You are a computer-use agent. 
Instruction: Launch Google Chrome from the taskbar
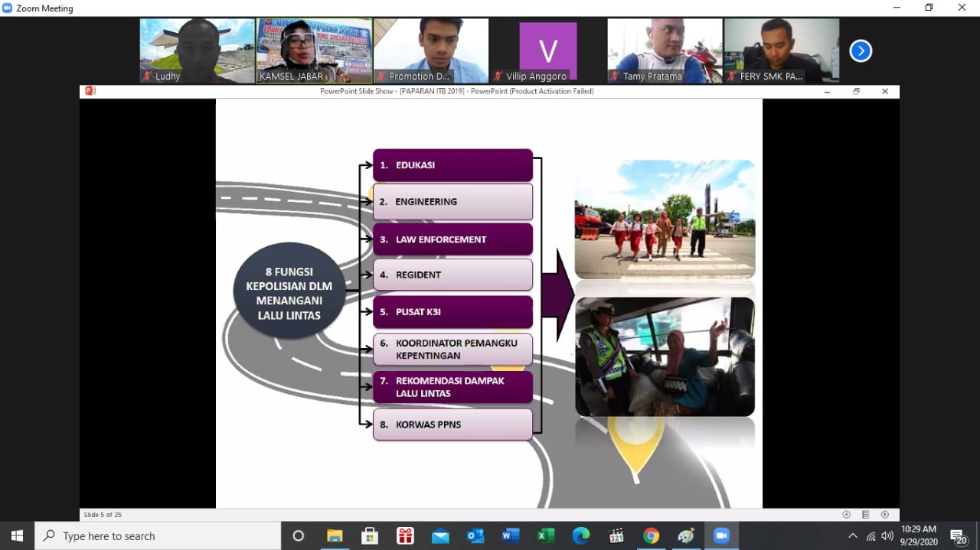click(x=651, y=535)
